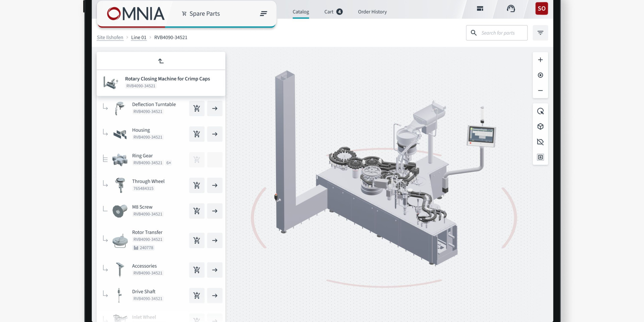Open the SO user profile avatar

click(541, 9)
